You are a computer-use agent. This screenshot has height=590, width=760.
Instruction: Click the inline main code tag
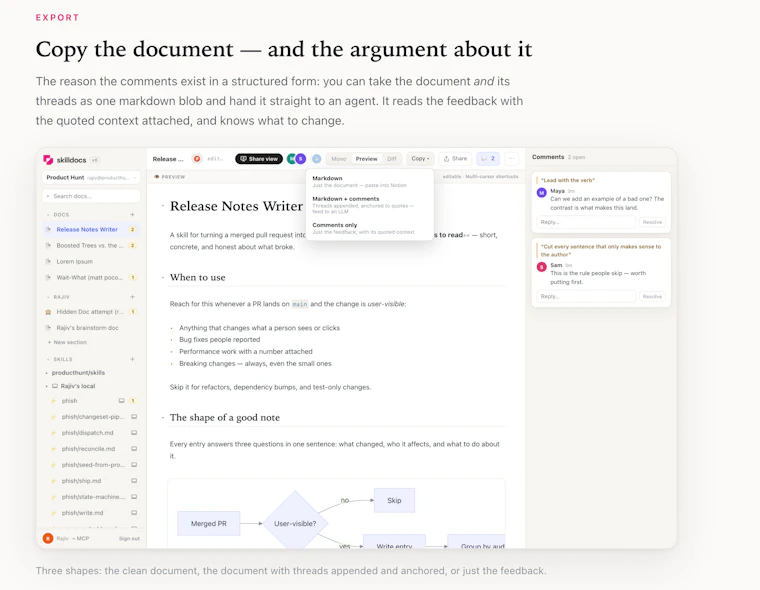(300, 304)
